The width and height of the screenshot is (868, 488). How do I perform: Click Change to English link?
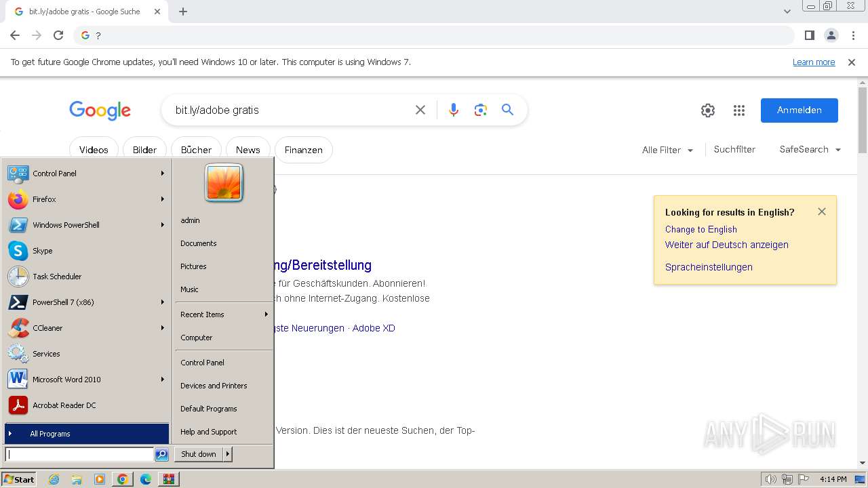701,229
